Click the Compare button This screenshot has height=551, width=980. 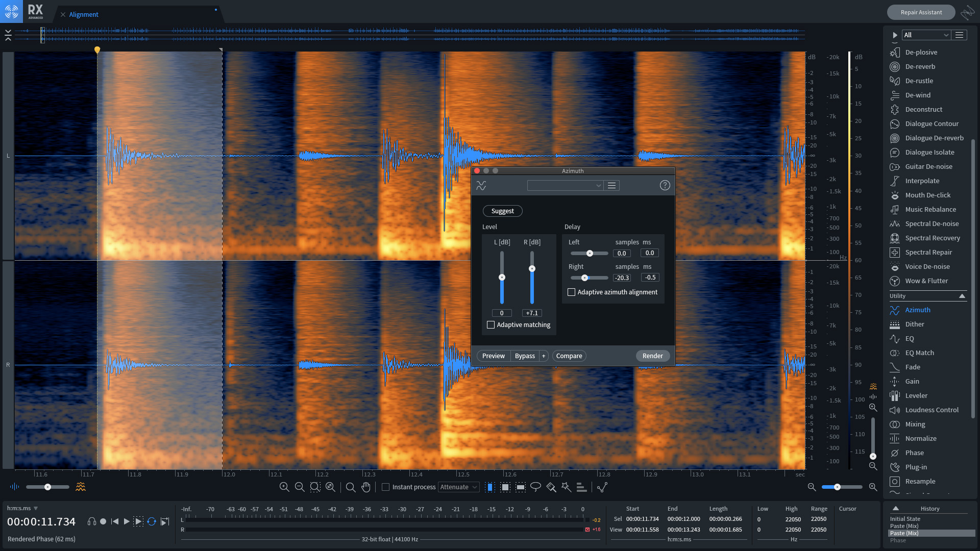569,356
